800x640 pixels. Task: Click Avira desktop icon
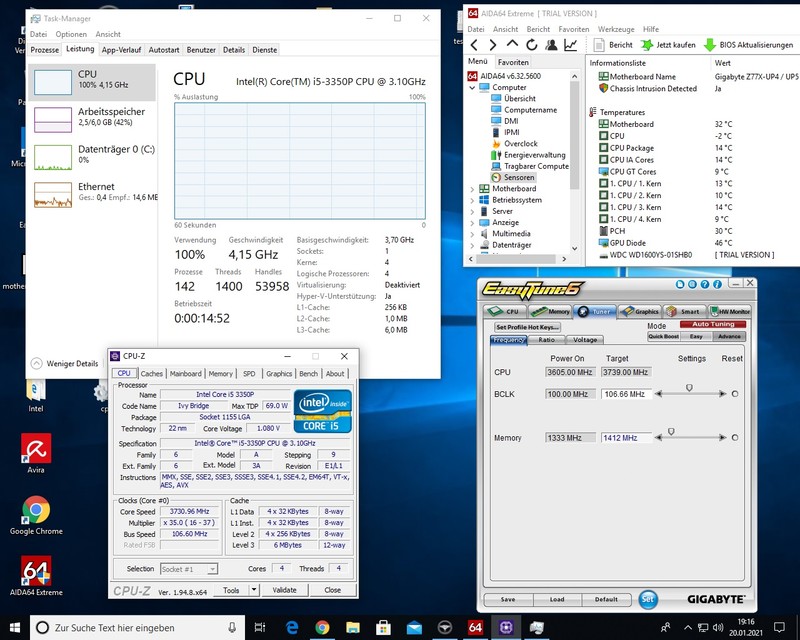36,453
